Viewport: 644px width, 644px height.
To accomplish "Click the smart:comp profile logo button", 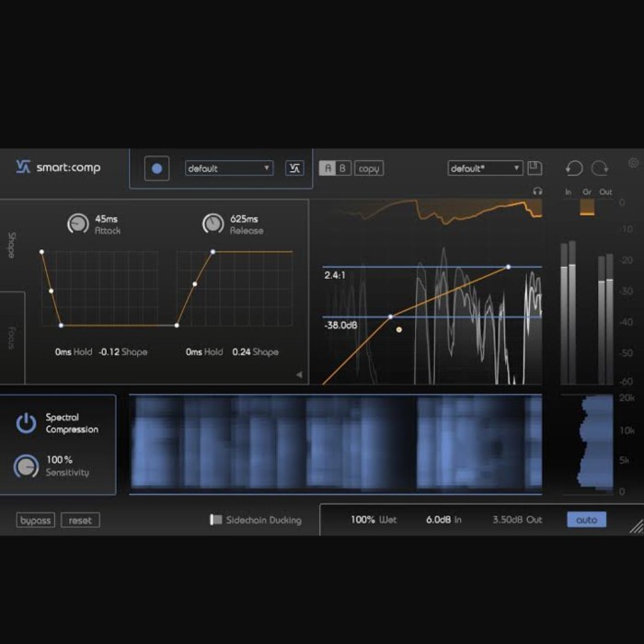I will coord(294,168).
